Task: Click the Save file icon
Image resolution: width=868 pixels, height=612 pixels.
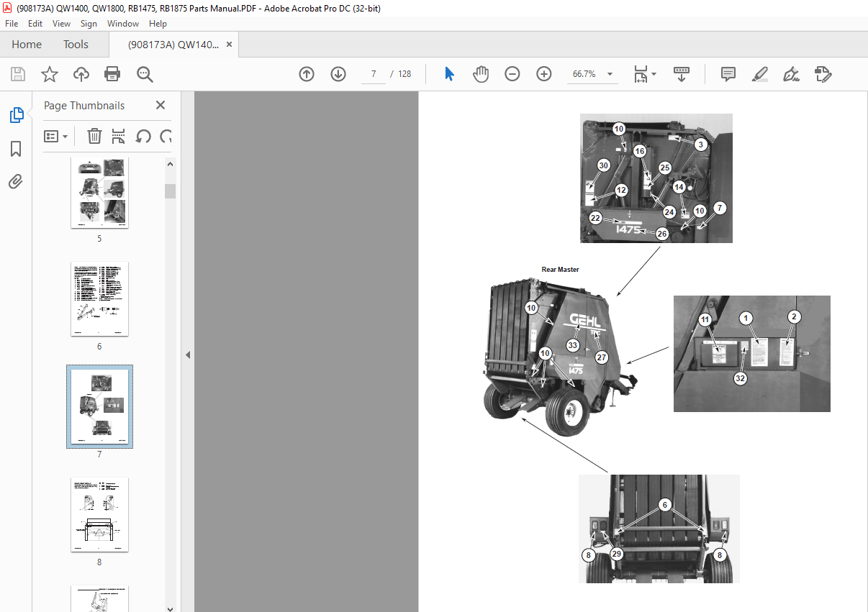Action: point(18,74)
